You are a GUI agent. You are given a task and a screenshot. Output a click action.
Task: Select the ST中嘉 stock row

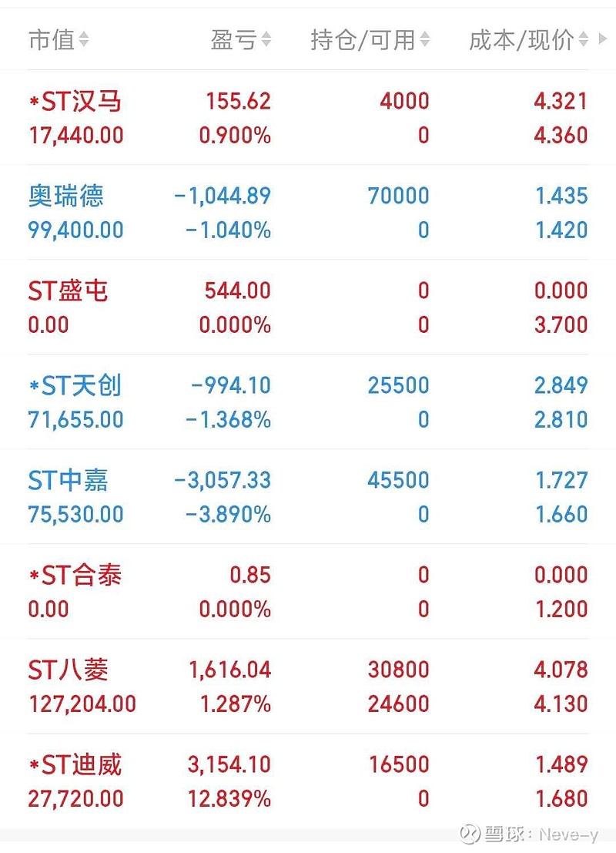308,496
